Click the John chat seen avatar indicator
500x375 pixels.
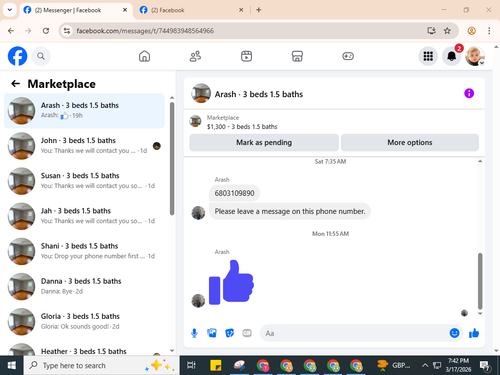157,146
